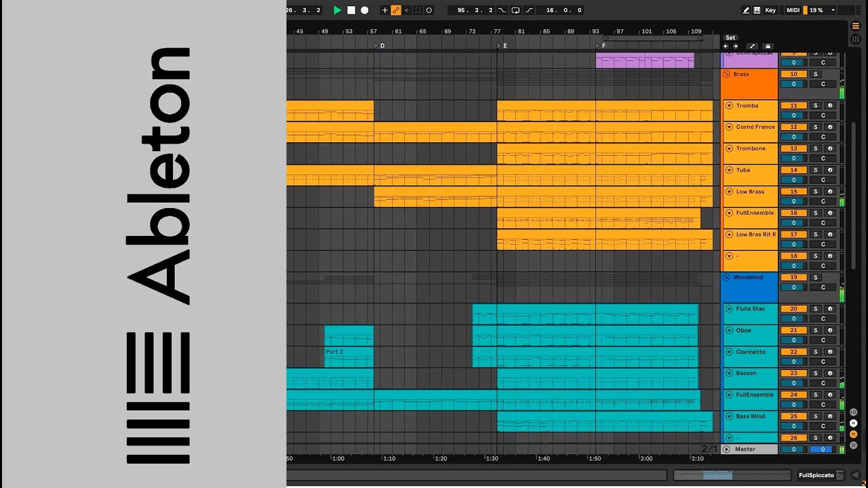Solo the Tuba track
Viewport: 868px width, 488px height.
click(x=816, y=170)
